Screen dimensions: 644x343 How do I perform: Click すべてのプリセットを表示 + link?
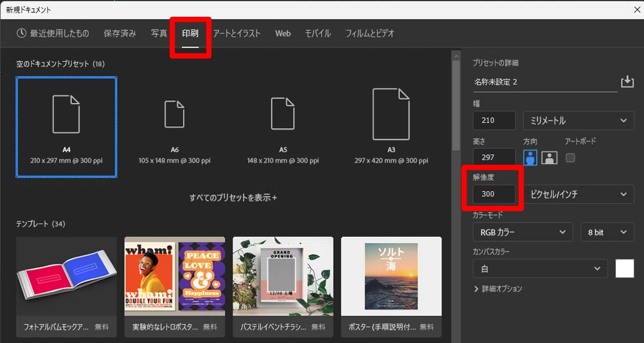coord(233,198)
